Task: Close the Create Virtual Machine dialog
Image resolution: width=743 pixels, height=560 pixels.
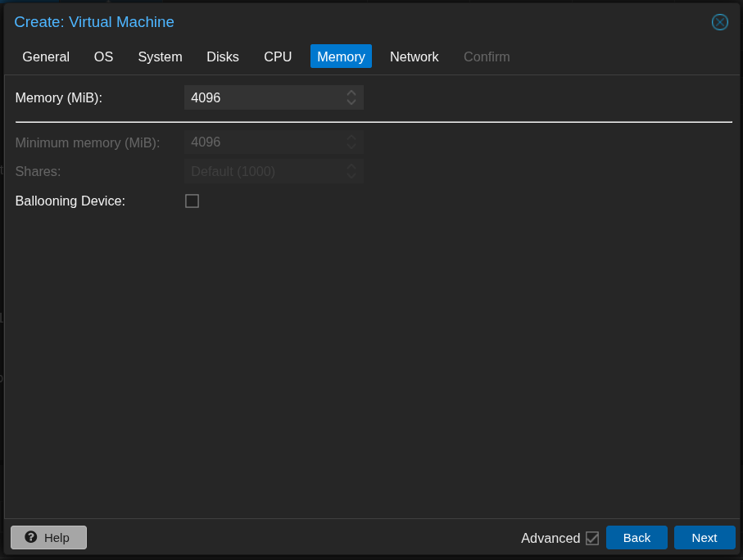Action: point(719,22)
